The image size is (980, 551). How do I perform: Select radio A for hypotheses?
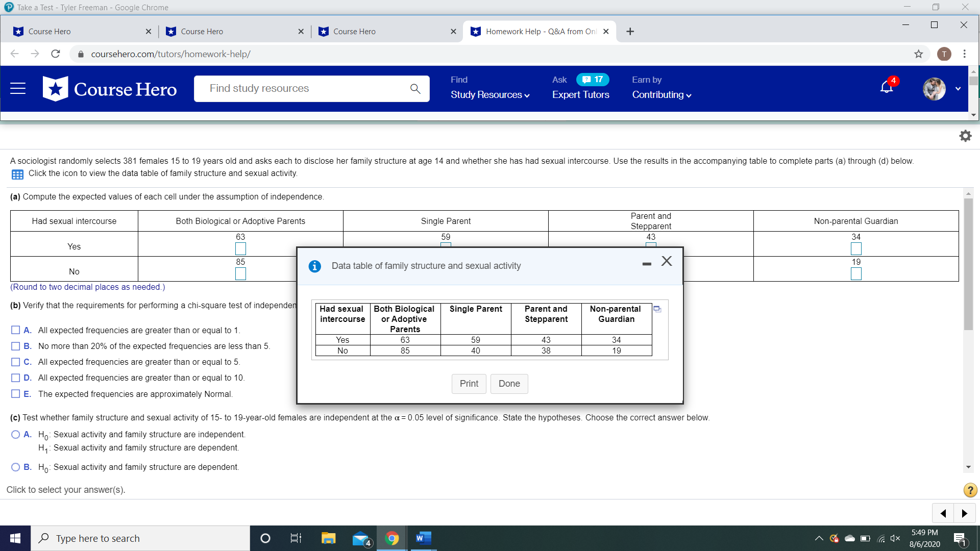pyautogui.click(x=16, y=435)
